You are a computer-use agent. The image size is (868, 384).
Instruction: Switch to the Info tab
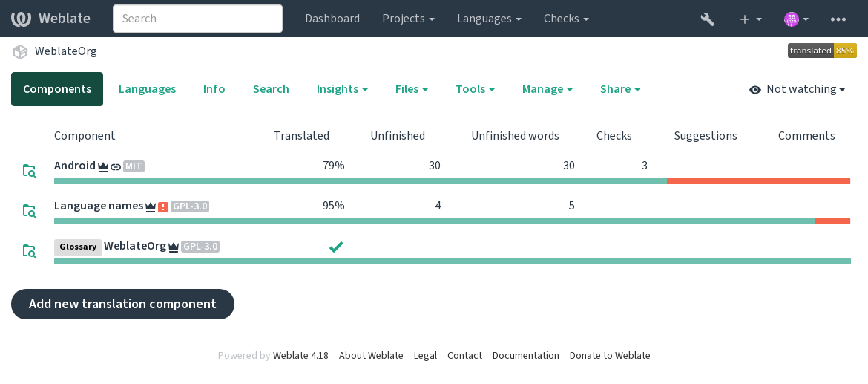pyautogui.click(x=214, y=89)
